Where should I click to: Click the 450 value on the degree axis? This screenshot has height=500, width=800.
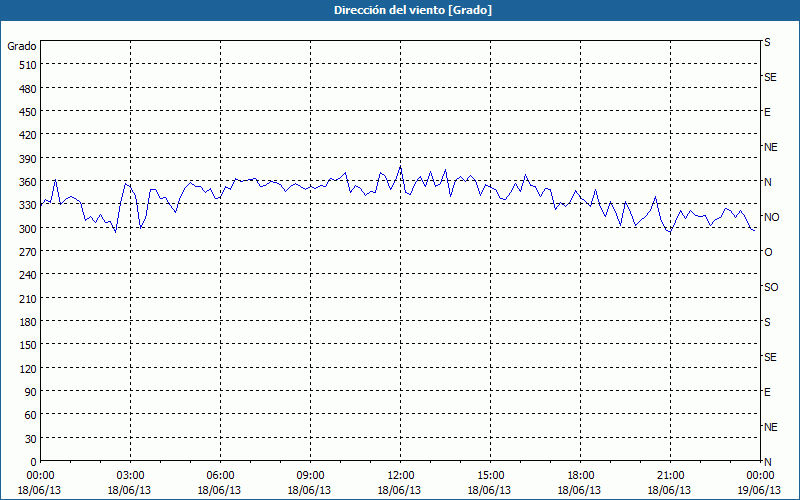click(x=28, y=112)
